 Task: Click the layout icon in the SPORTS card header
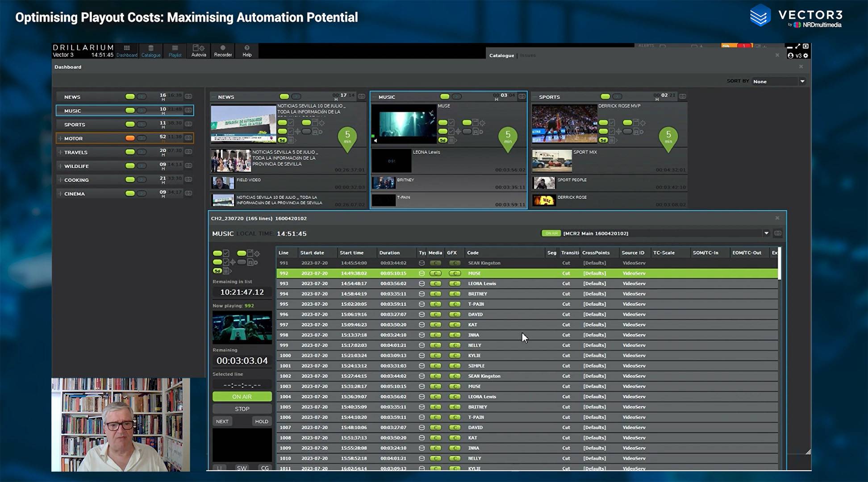[x=682, y=96]
